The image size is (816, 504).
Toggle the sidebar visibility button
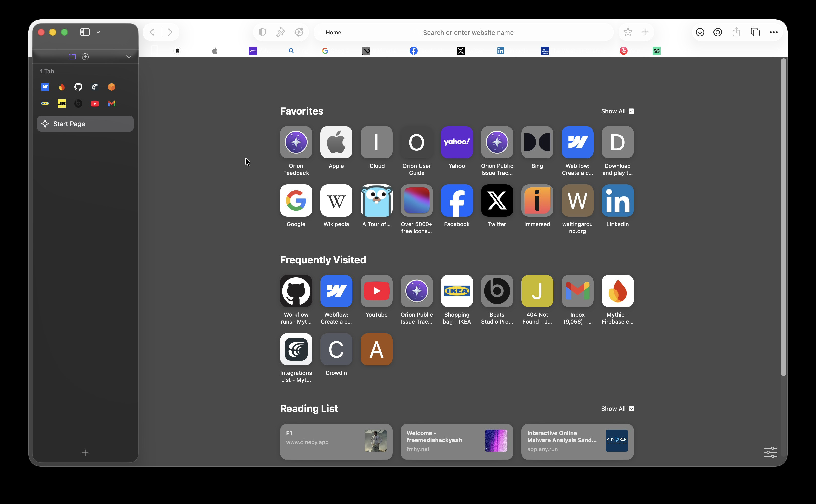coord(85,32)
